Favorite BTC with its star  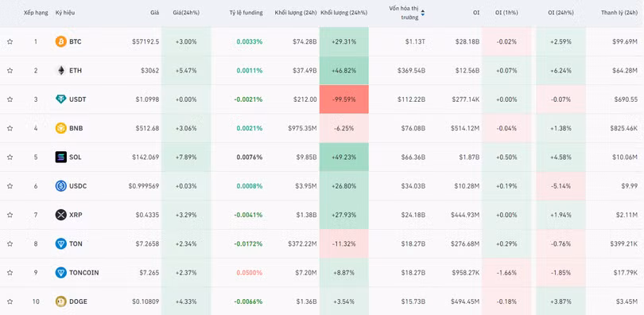pyautogui.click(x=10, y=41)
